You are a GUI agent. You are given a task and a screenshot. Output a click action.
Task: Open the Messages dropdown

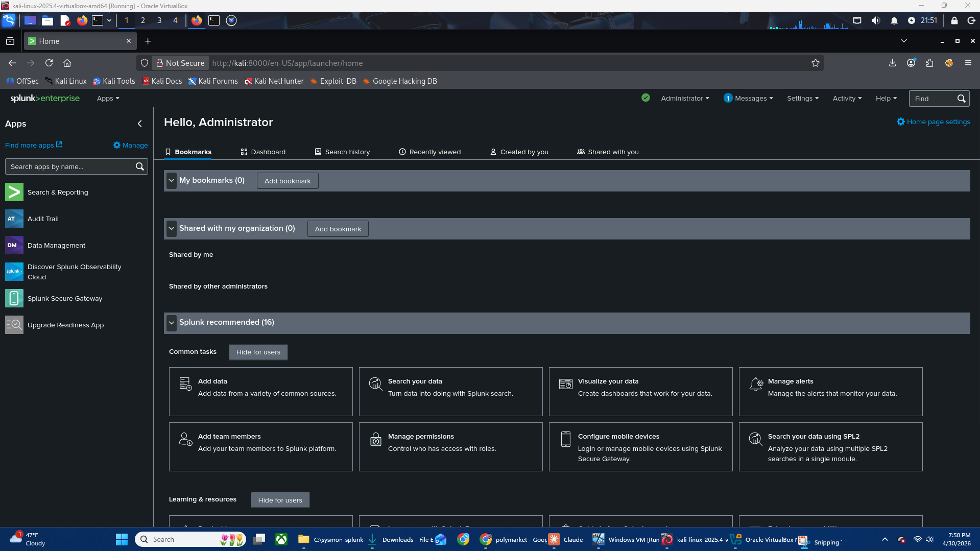click(x=754, y=98)
